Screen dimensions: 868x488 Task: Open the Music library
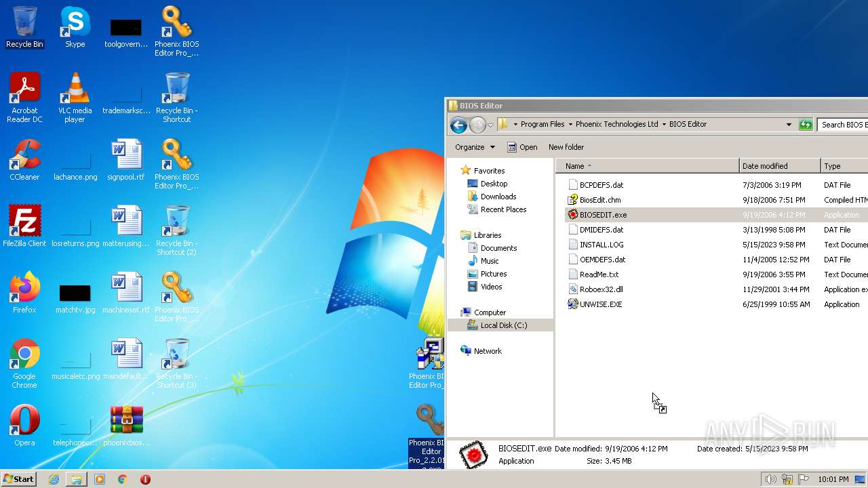pyautogui.click(x=484, y=261)
